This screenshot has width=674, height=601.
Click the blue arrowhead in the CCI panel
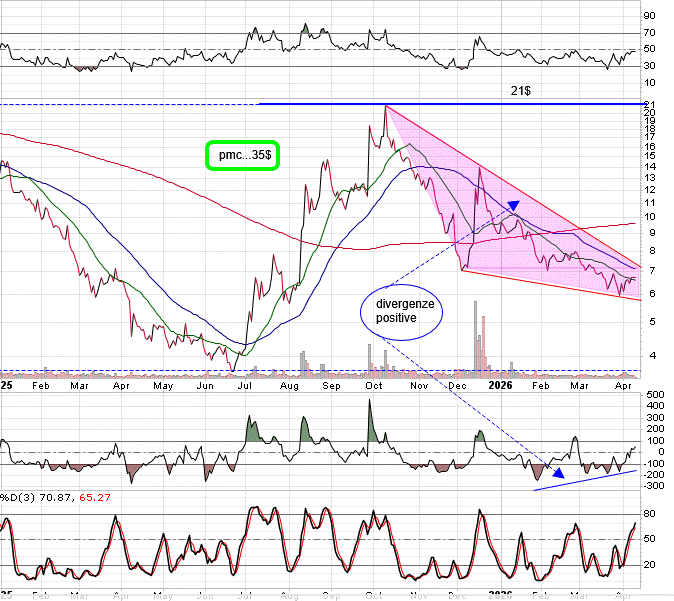pyautogui.click(x=560, y=471)
